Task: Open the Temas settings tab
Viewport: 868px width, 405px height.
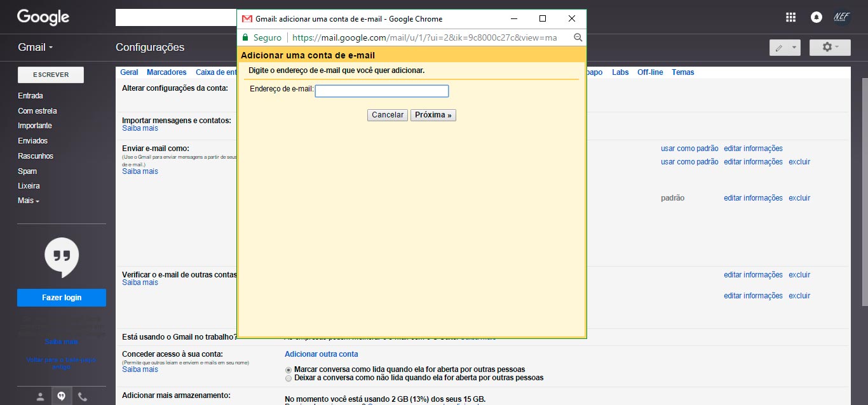Action: [x=683, y=72]
